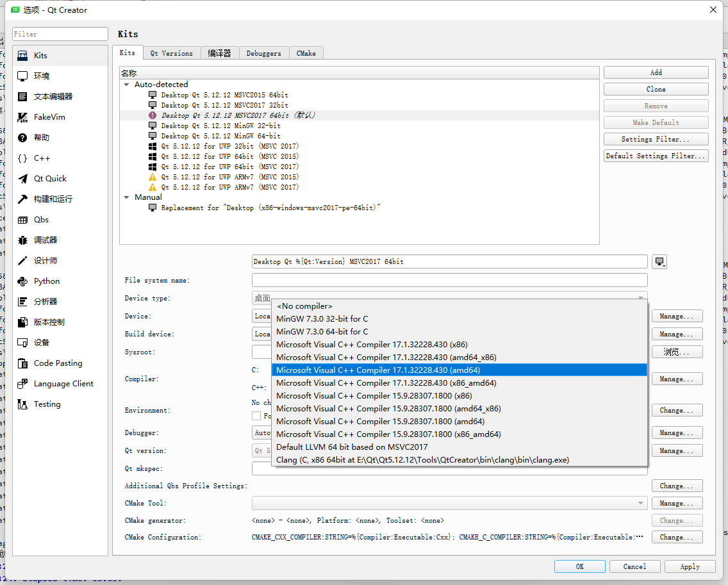
Task: Open 构建和运行 settings category icon
Action: [x=22, y=199]
